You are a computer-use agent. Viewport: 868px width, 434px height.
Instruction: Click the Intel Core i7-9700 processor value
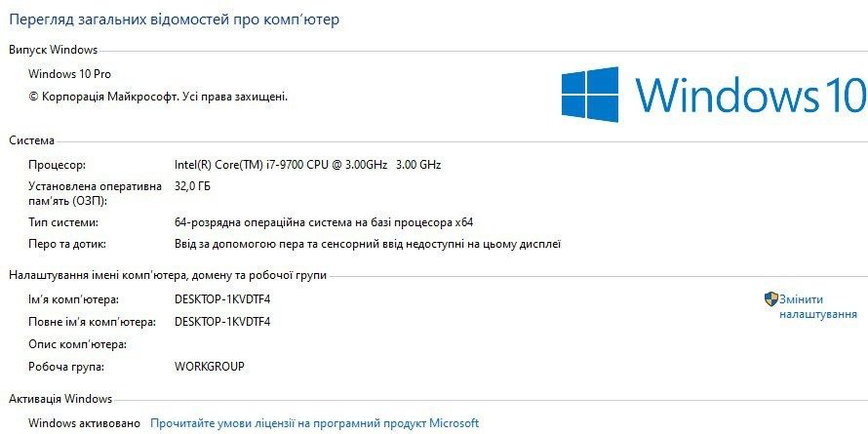307,165
